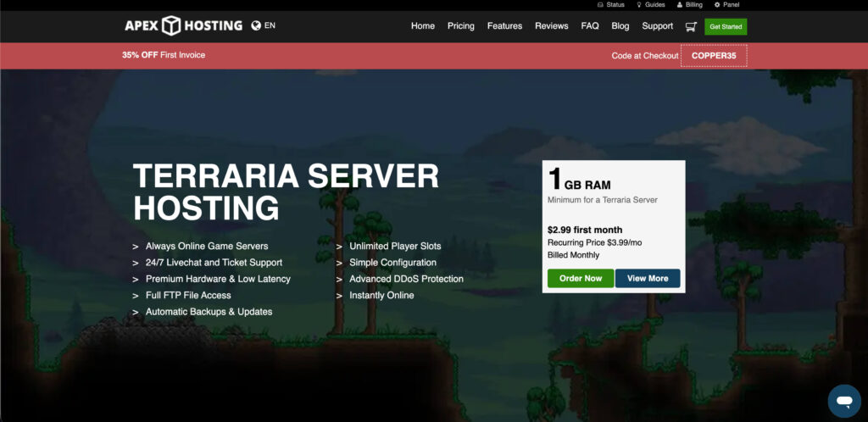Open the shopping cart icon
Image resolution: width=868 pixels, height=422 pixels.
point(691,26)
